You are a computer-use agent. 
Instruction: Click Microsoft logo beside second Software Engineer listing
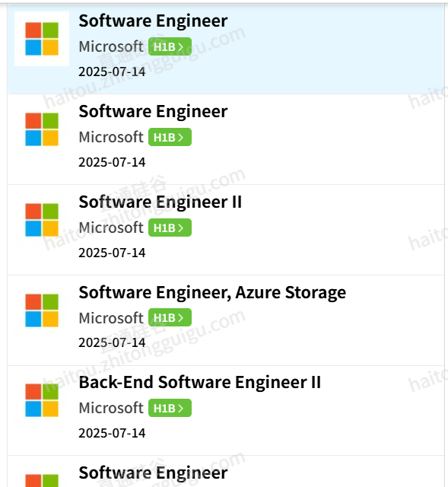(x=42, y=129)
